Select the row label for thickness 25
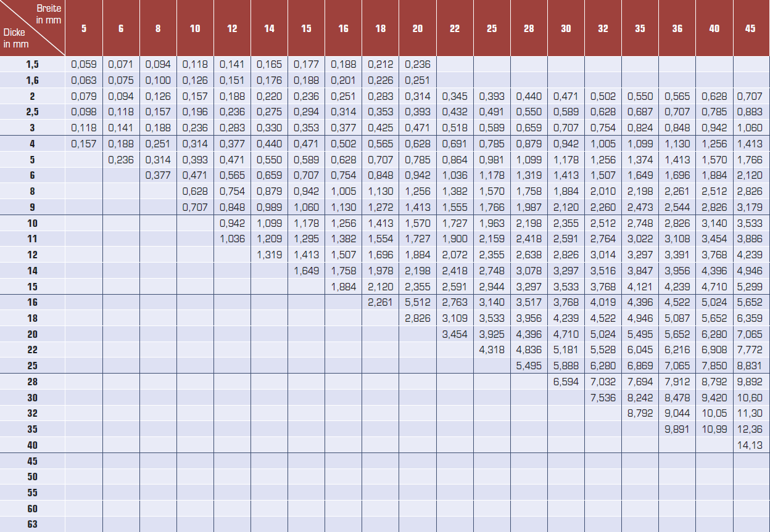Viewport: 770px width, 532px height. (32, 366)
